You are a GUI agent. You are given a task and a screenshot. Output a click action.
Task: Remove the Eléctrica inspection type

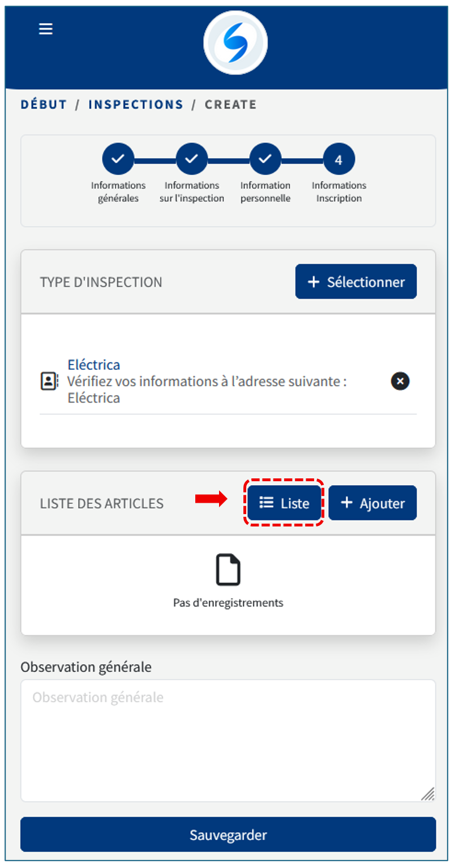pyautogui.click(x=400, y=382)
